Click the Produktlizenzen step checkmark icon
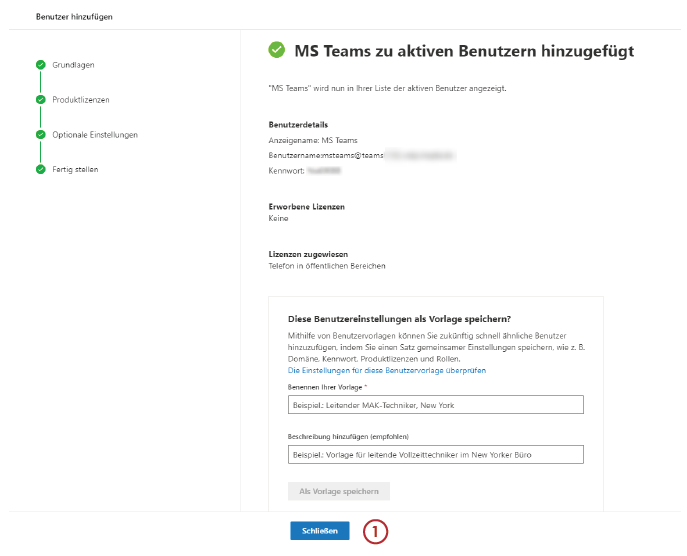The width and height of the screenshot is (687, 556). click(41, 99)
